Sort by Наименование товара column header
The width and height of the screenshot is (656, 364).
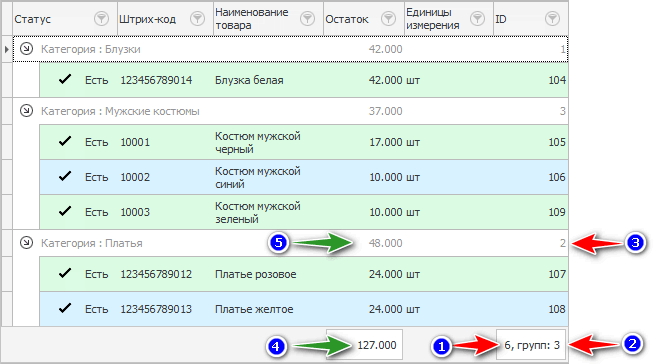pyautogui.click(x=251, y=19)
